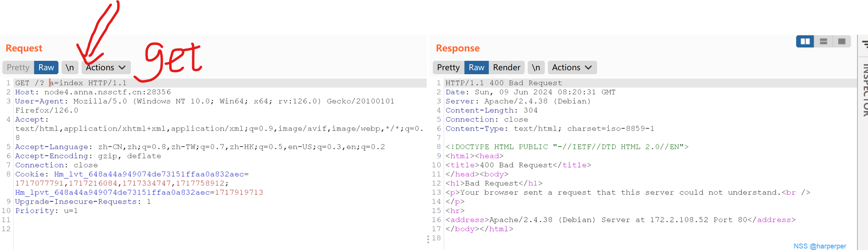Click the Host header line in Request
Screen dimensions: 868x250
click(93, 92)
